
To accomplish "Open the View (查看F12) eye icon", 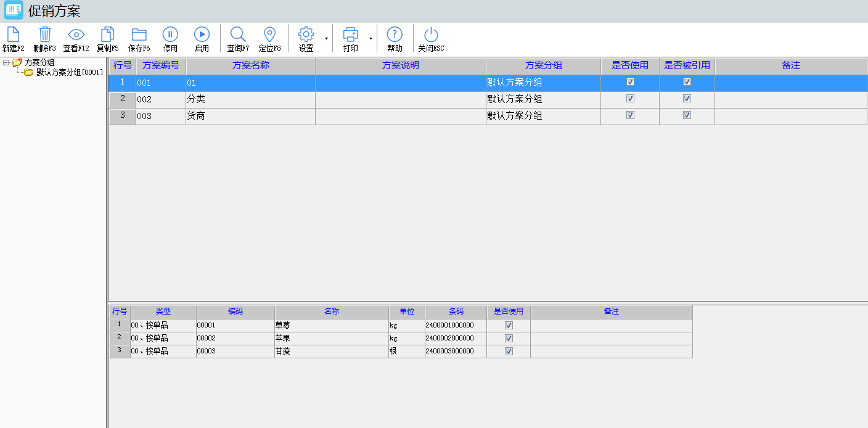I will click(x=76, y=35).
